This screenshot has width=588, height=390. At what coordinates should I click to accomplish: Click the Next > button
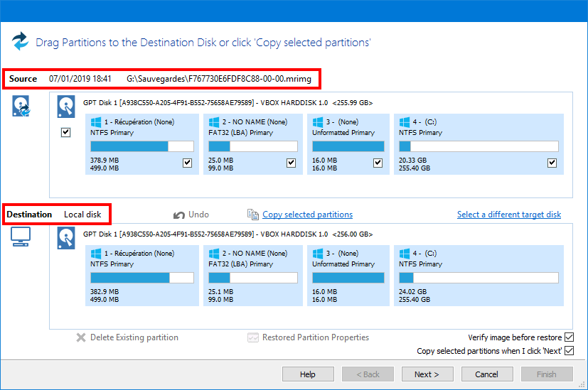click(427, 374)
